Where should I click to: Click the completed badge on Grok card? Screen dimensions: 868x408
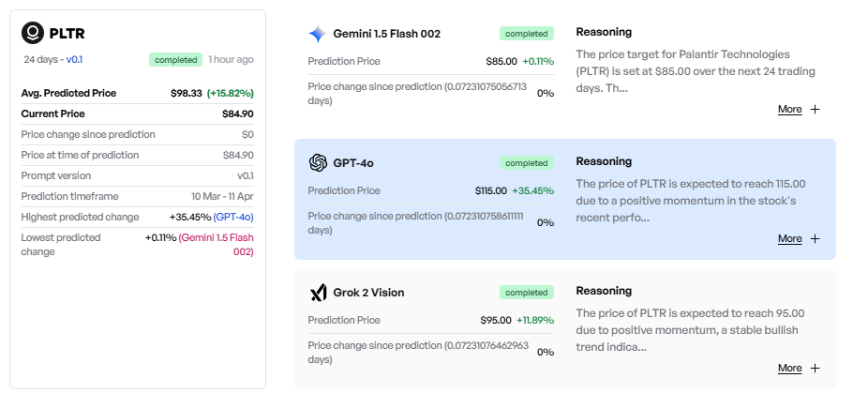click(x=526, y=293)
